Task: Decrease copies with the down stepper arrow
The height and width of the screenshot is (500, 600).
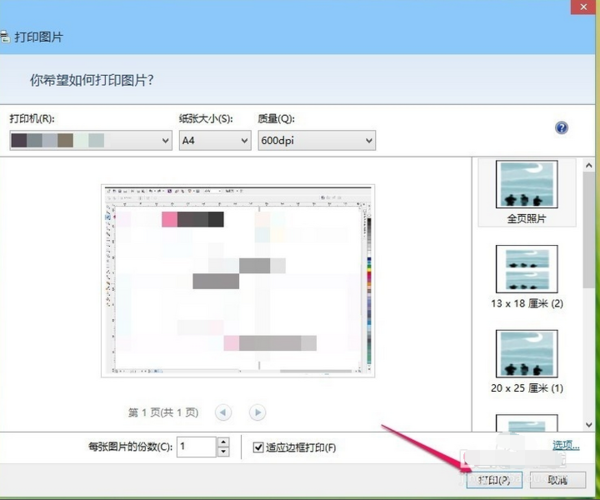Action: coord(223,452)
